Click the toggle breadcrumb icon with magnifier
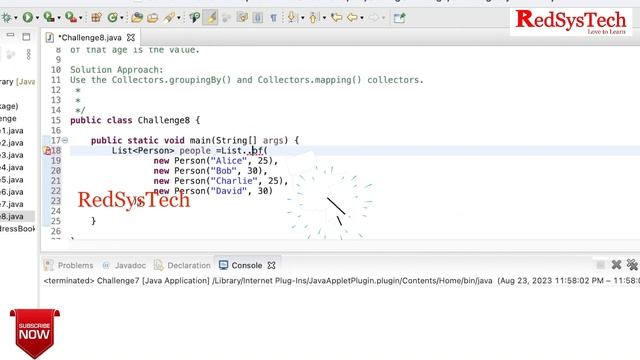 point(194,18)
